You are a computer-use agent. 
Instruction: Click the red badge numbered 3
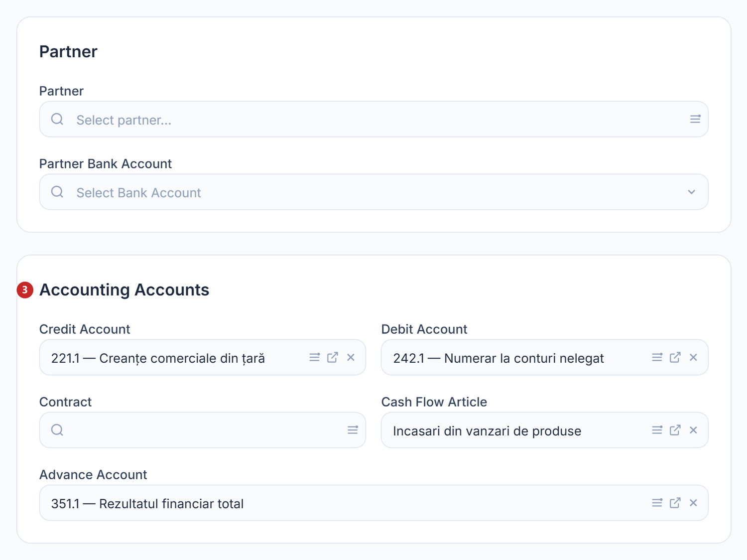25,289
